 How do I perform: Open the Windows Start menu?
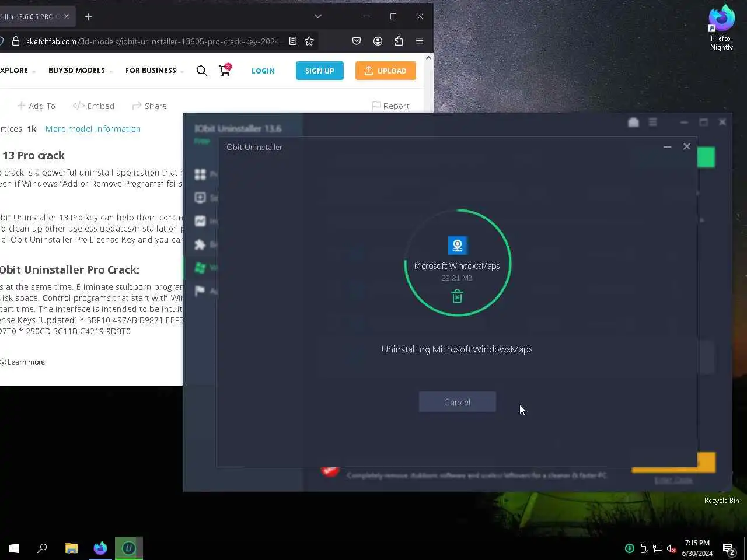click(x=14, y=548)
